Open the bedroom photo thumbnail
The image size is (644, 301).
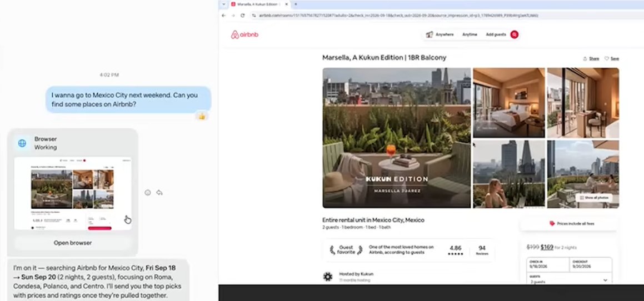tap(509, 103)
